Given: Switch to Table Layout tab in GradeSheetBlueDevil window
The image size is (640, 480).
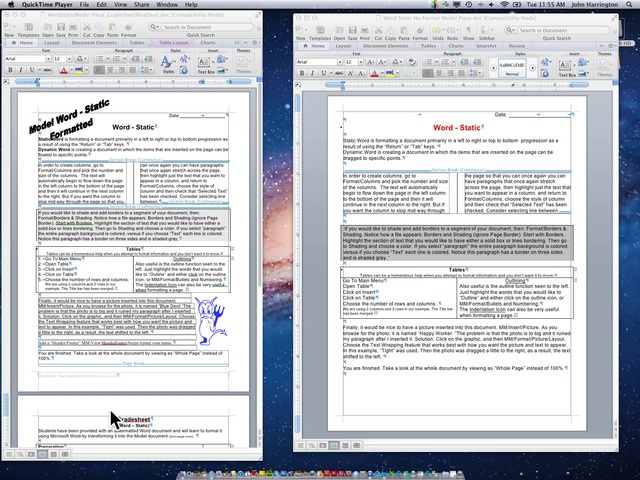Looking at the screenshot, I should [173, 42].
